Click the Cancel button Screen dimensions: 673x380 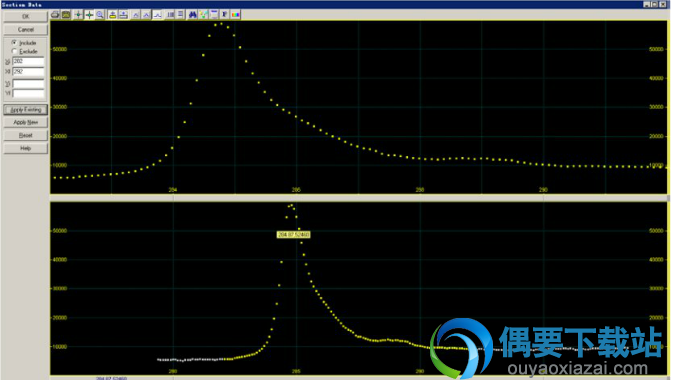pos(26,30)
